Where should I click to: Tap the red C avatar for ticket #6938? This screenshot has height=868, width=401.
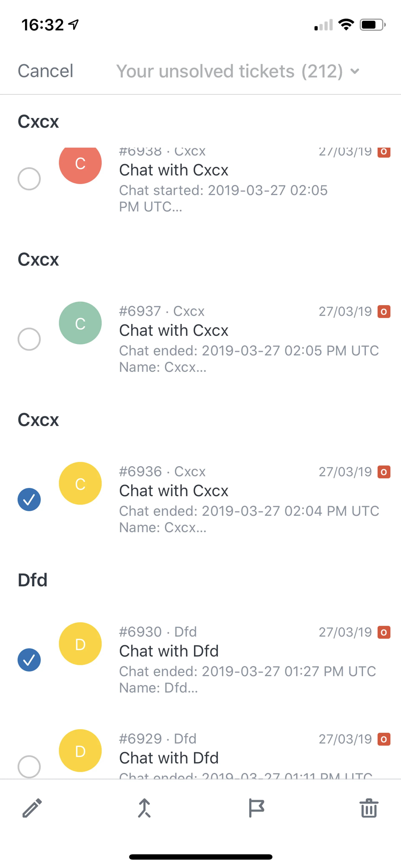click(80, 164)
